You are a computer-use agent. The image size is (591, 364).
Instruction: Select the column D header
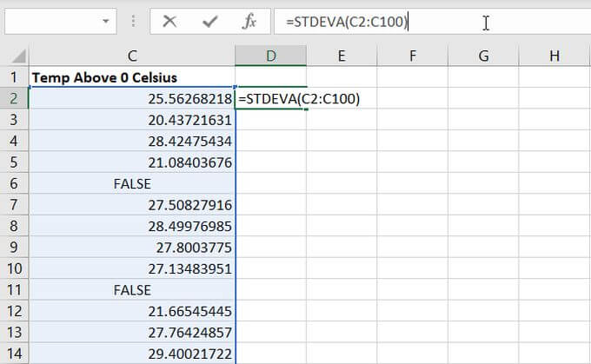[x=271, y=56]
